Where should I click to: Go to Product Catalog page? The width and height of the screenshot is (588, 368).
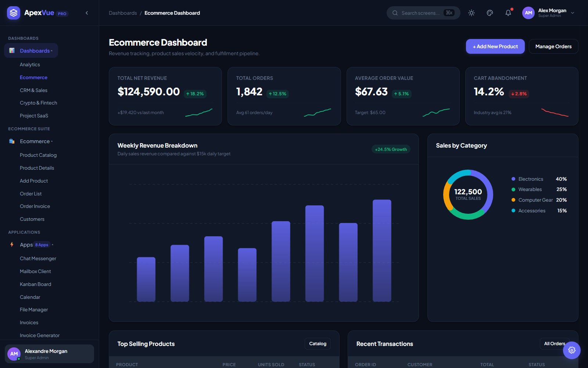coord(38,155)
